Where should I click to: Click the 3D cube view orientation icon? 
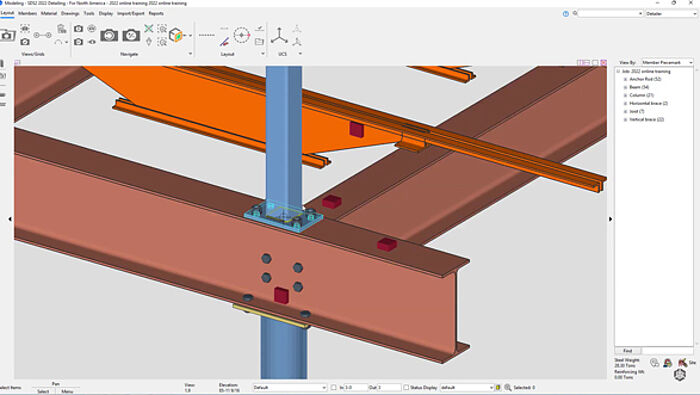tap(176, 35)
